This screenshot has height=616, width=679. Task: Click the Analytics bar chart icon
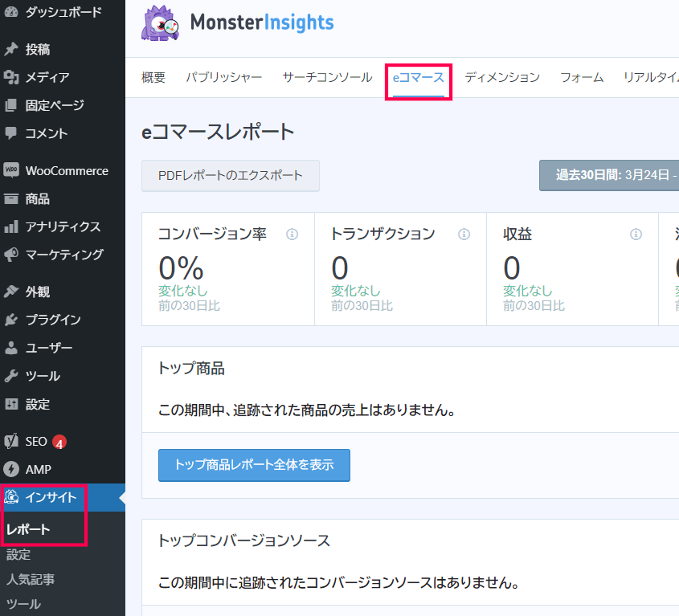pyautogui.click(x=11, y=226)
